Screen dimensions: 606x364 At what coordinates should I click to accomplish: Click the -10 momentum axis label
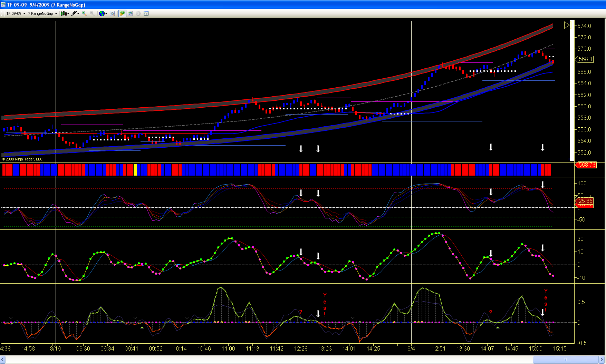pyautogui.click(x=580, y=278)
